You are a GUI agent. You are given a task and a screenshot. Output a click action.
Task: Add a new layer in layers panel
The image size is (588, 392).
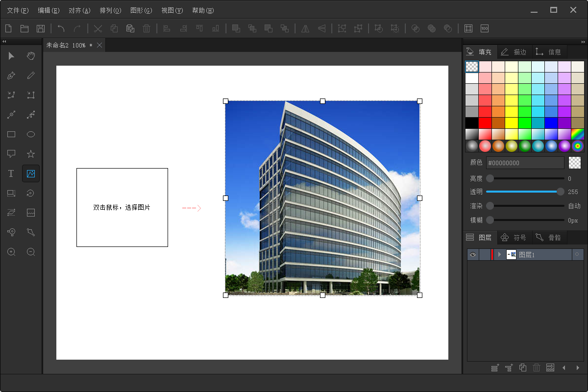pos(495,367)
